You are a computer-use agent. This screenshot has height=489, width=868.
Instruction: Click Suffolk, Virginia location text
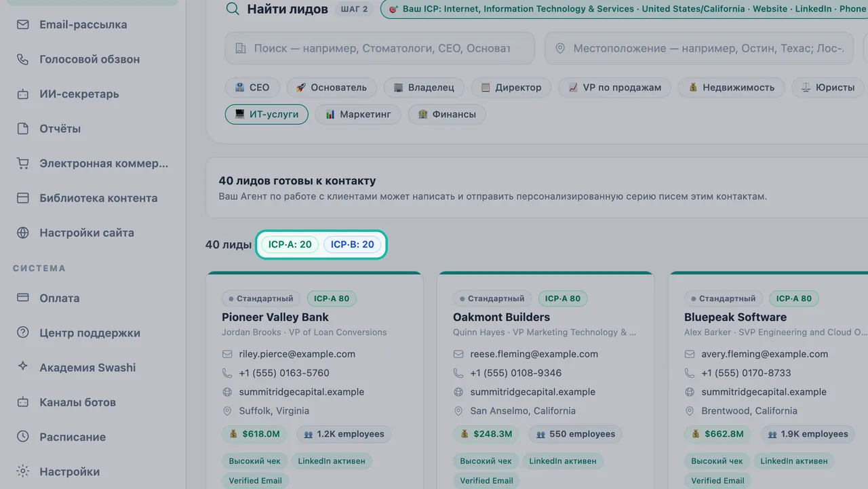click(274, 411)
